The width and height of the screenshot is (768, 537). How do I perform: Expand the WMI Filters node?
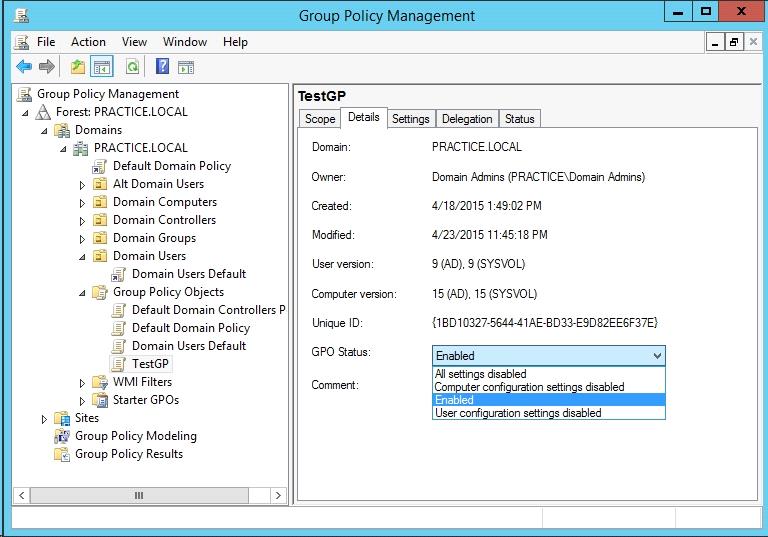(x=83, y=382)
